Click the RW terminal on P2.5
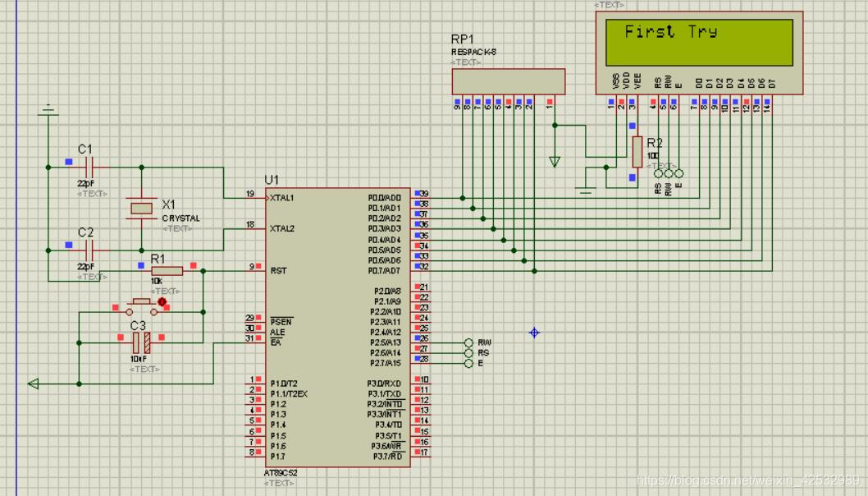868x496 pixels. point(468,342)
